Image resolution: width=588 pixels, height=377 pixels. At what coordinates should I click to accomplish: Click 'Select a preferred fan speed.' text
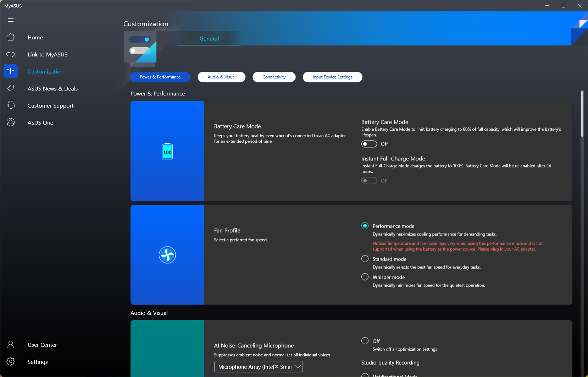(241, 240)
